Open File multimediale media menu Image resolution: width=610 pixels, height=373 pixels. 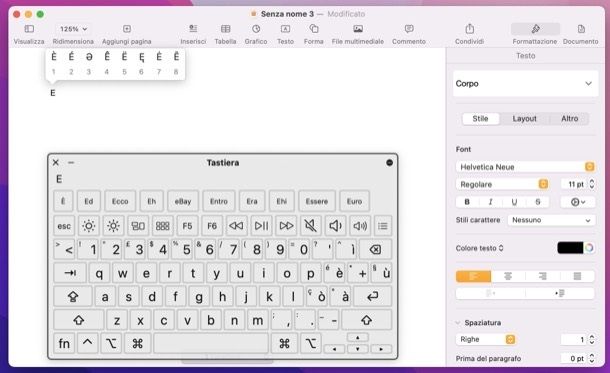pyautogui.click(x=358, y=29)
